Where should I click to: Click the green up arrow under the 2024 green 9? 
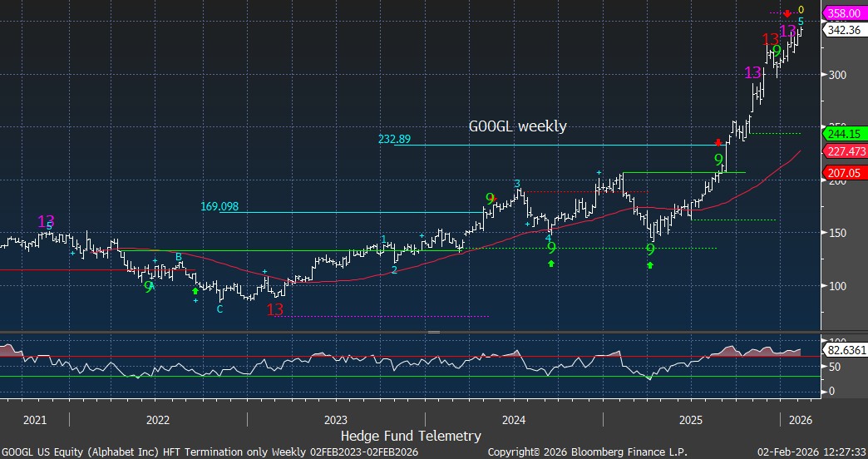coord(550,264)
